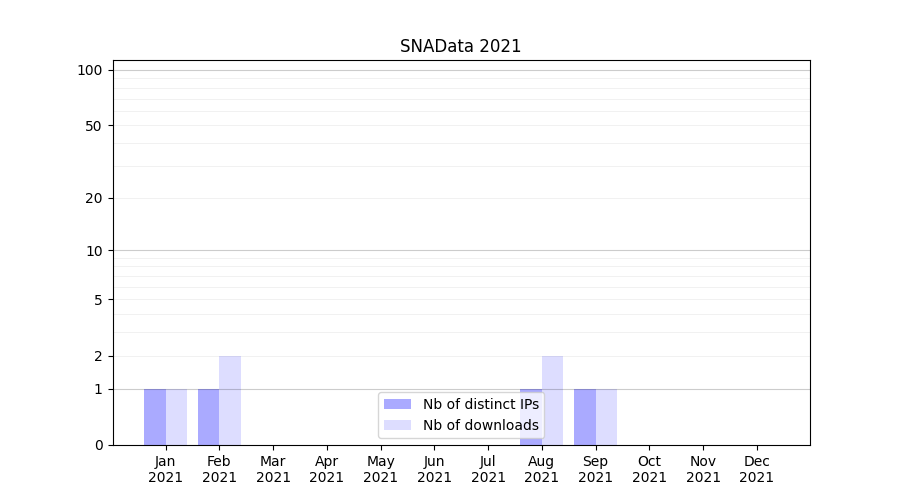
Task: Select the 'Dec 2021' x-axis label
Action: pyautogui.click(x=756, y=469)
